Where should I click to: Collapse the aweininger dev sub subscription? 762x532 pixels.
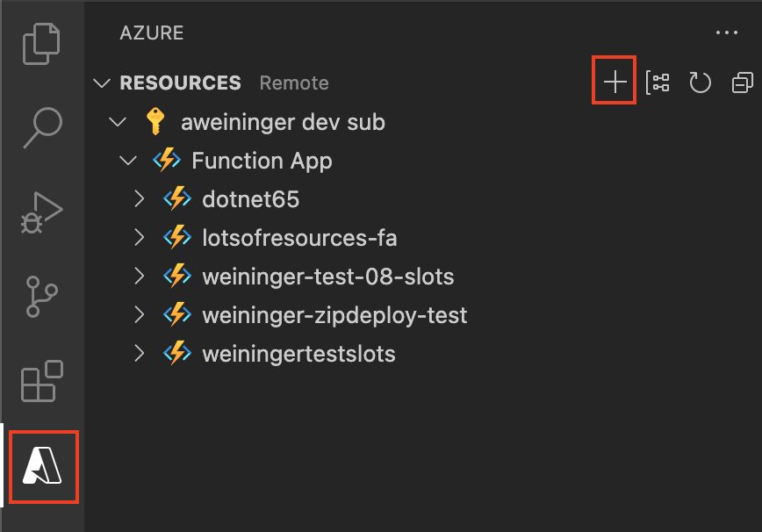[118, 122]
